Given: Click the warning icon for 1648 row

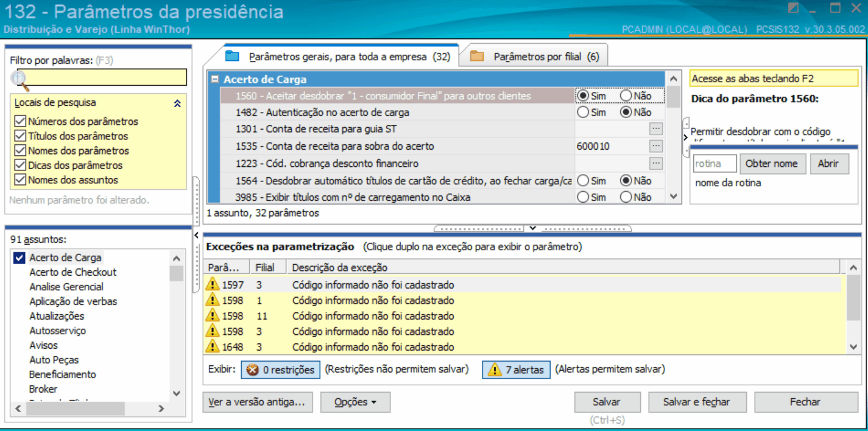Looking at the screenshot, I should click(x=213, y=347).
